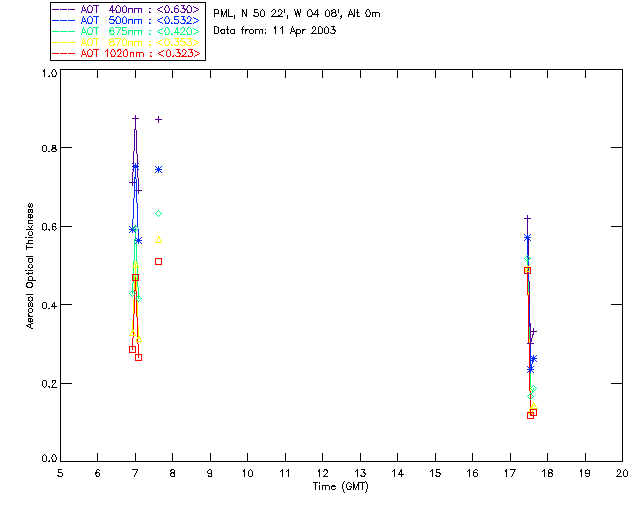Image resolution: width=640 pixels, height=512 pixels.
Task: Click the x-axis tick label '19'
Action: tap(585, 473)
